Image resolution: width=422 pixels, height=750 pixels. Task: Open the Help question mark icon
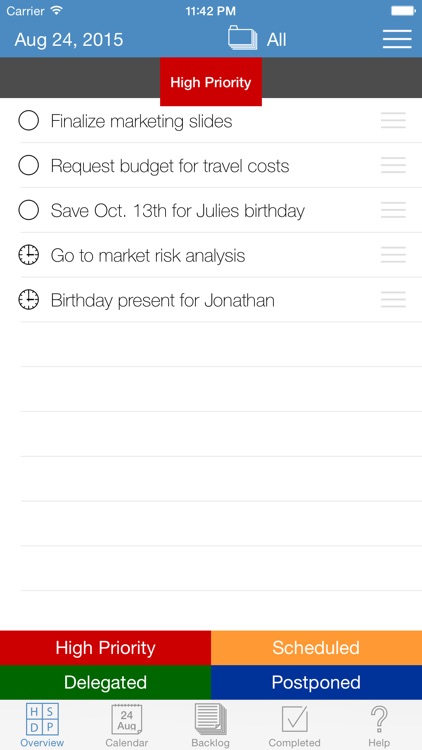(x=379, y=719)
